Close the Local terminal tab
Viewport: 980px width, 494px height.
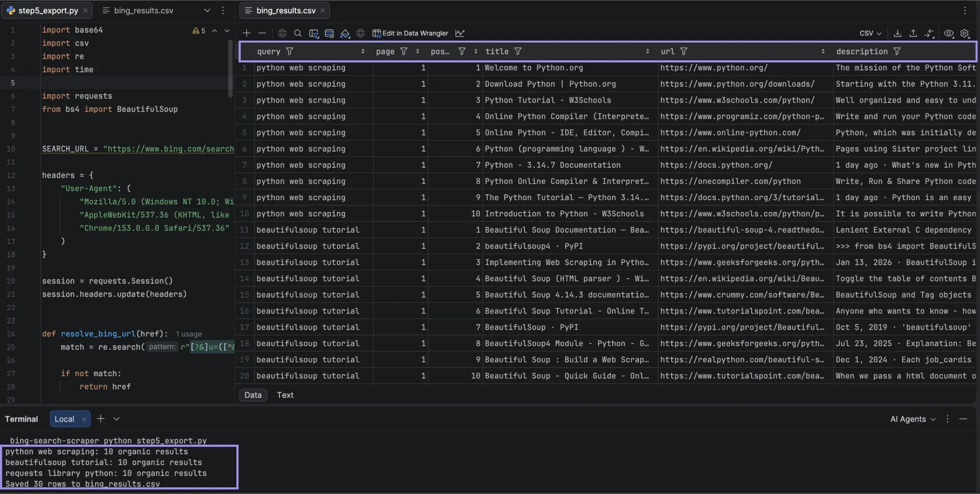coord(84,419)
